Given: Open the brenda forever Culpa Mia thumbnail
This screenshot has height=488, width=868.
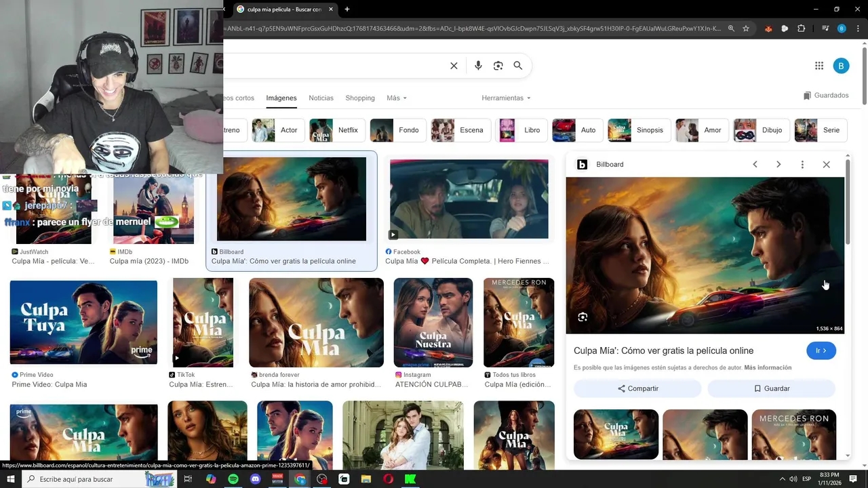Looking at the screenshot, I should 316,322.
